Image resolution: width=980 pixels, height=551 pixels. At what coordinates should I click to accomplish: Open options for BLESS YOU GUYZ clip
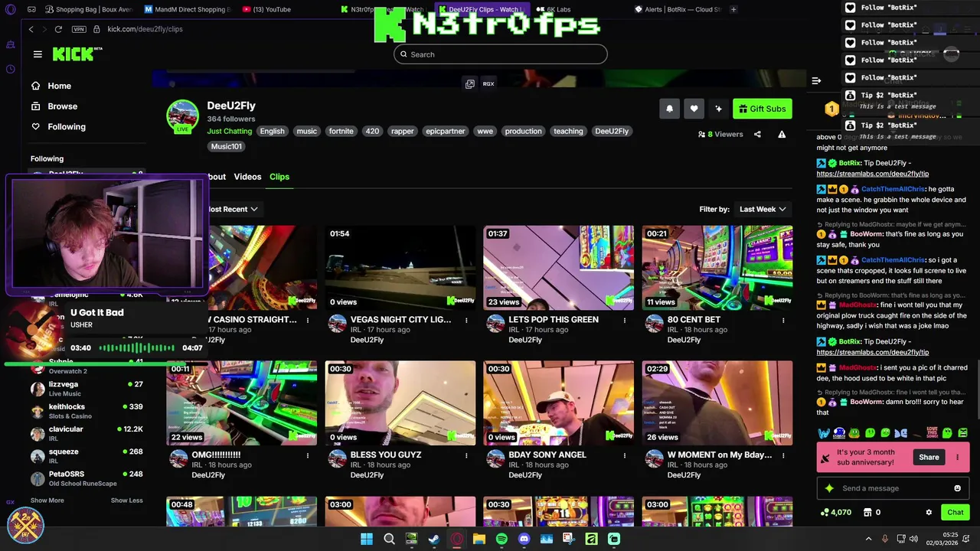coord(466,455)
